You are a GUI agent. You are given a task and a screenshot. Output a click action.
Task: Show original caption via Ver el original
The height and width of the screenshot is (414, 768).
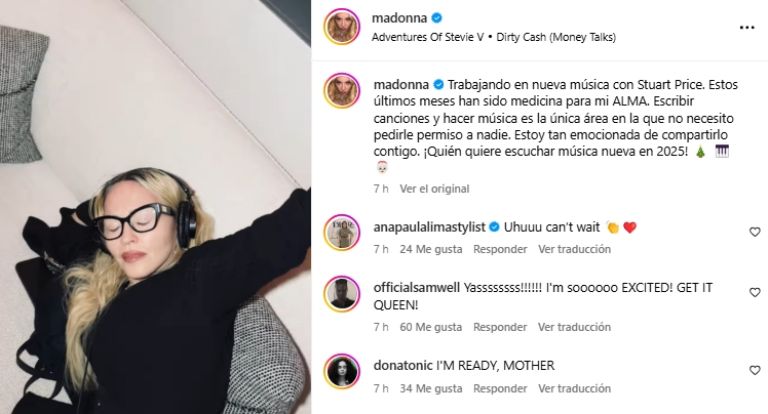coord(434,189)
